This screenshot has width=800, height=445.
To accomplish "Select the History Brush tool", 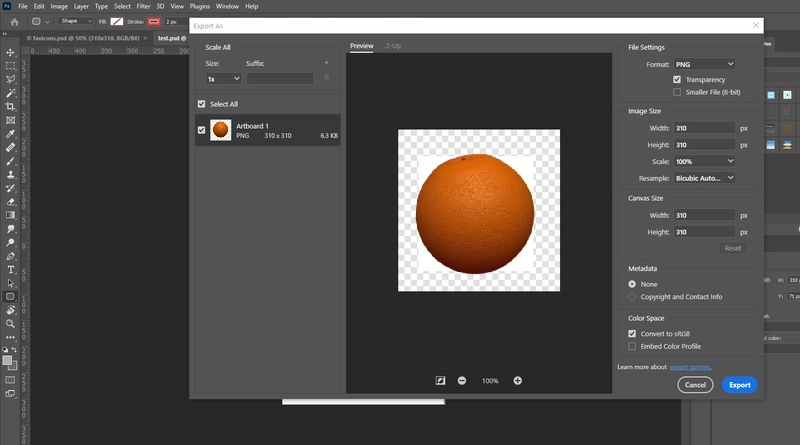I will 10,188.
